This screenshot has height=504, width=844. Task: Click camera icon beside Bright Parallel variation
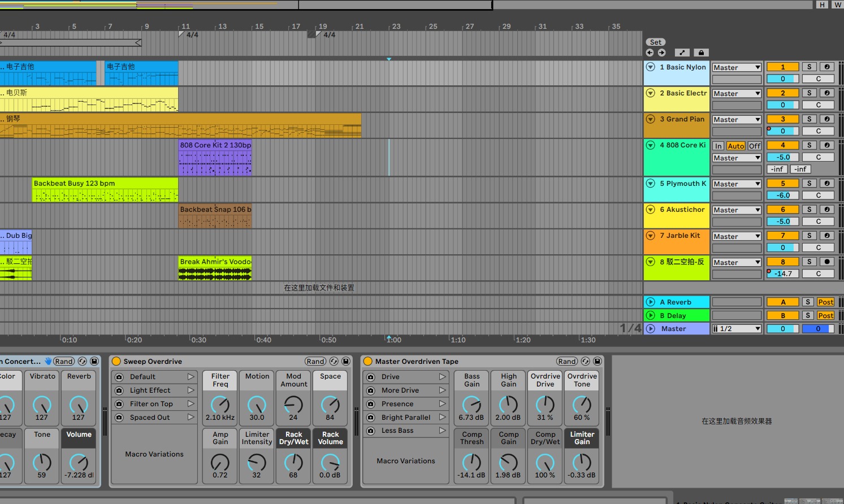[x=370, y=418]
